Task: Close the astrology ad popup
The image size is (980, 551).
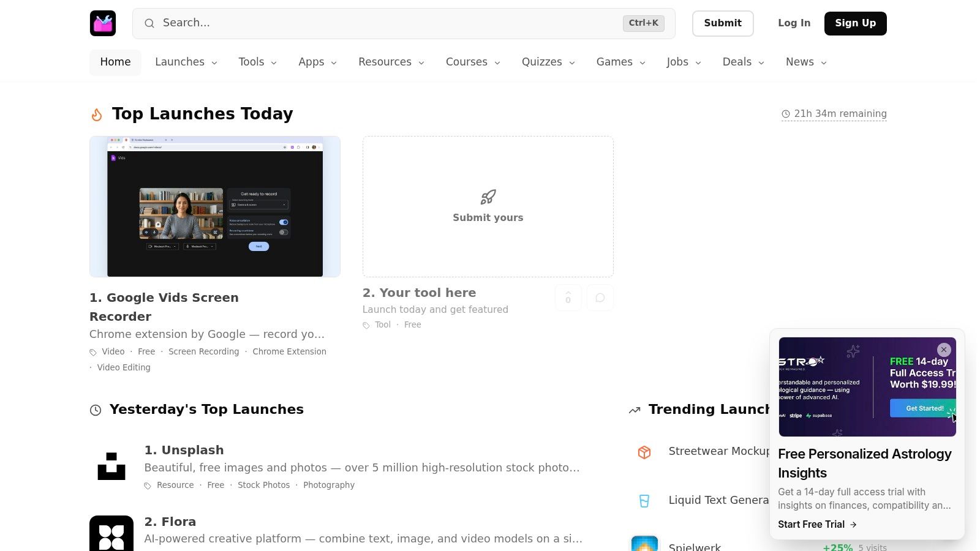Action: point(944,350)
